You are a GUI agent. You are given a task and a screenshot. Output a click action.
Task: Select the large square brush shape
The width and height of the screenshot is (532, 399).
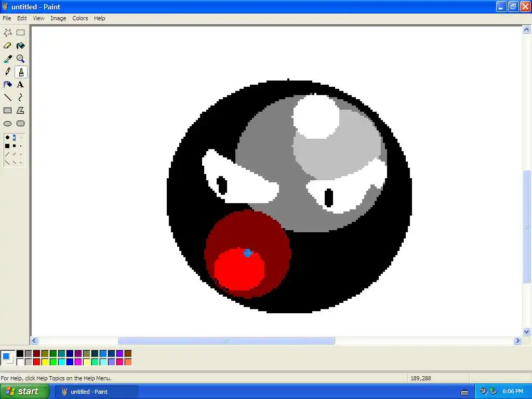7,146
